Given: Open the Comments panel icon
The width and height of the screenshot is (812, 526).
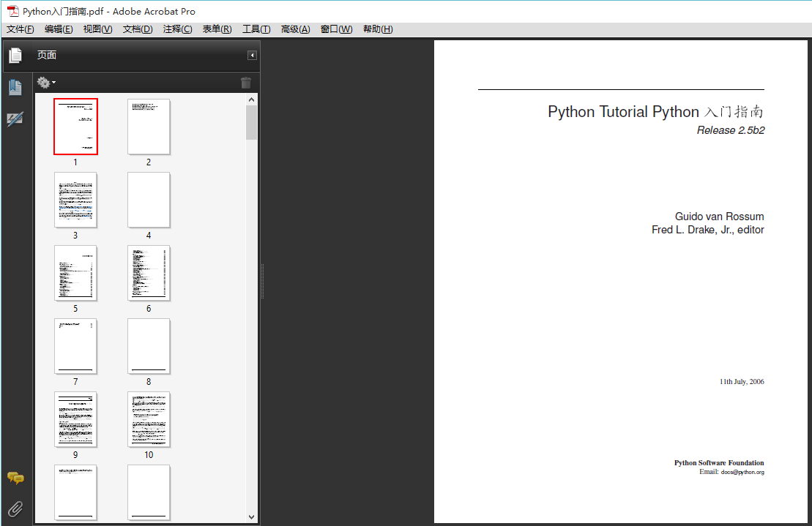Looking at the screenshot, I should pos(15,478).
